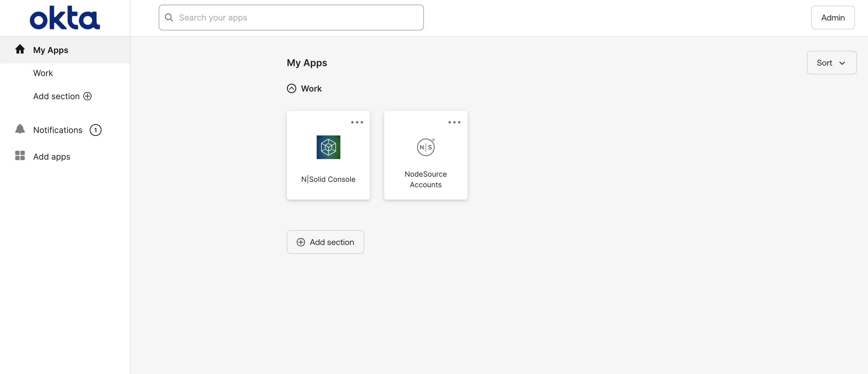Collapse the Work section
This screenshot has height=374, width=868.
point(292,88)
